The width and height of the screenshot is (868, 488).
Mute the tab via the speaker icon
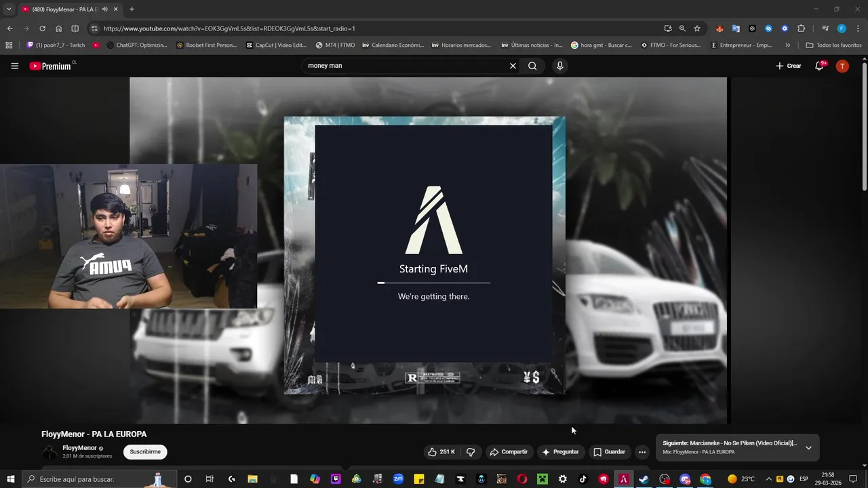[104, 9]
